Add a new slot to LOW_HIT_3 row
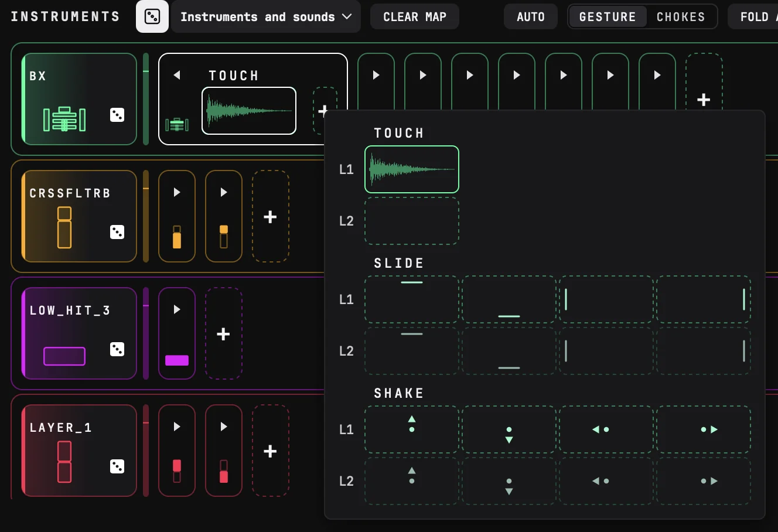The height and width of the screenshot is (532, 778). click(223, 333)
